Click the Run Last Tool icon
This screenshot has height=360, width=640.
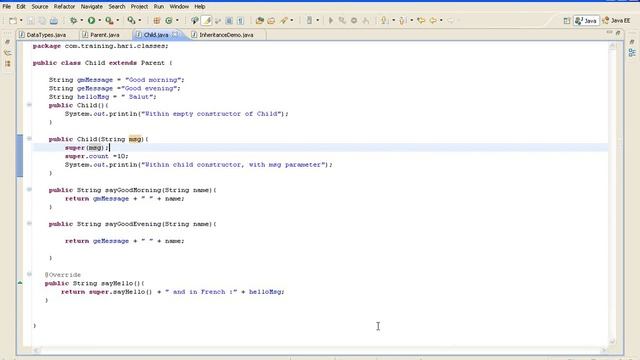pyautogui.click(x=109, y=20)
